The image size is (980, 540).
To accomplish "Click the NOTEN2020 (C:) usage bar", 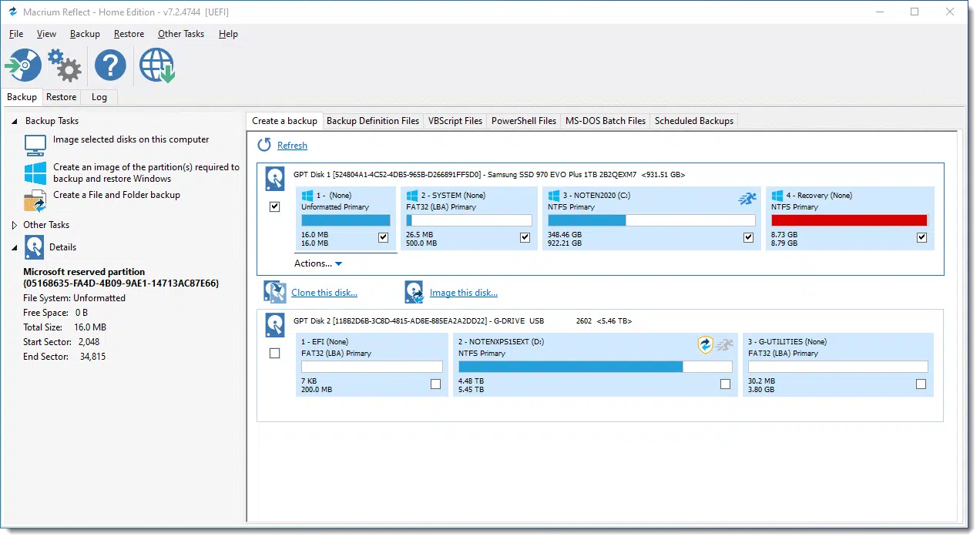I will (x=650, y=220).
